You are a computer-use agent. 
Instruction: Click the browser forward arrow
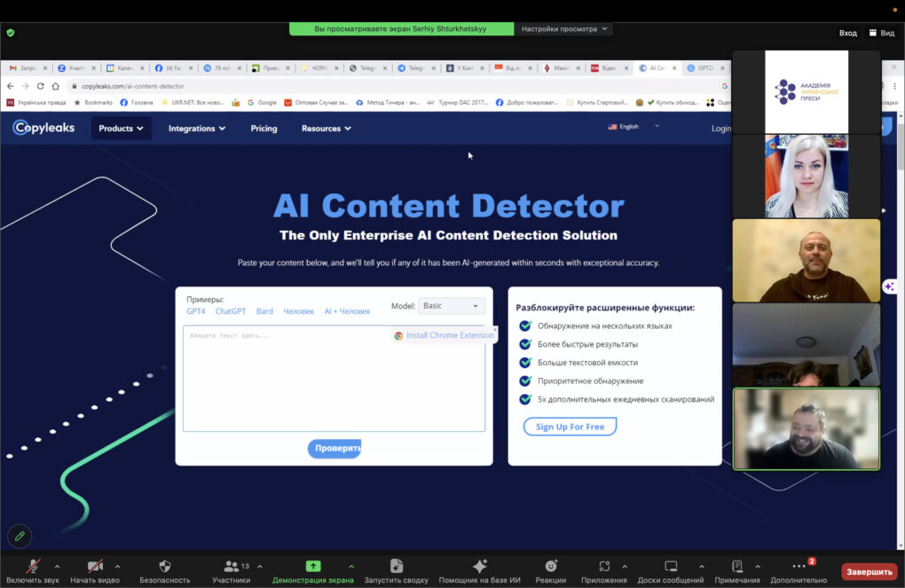[x=26, y=86]
